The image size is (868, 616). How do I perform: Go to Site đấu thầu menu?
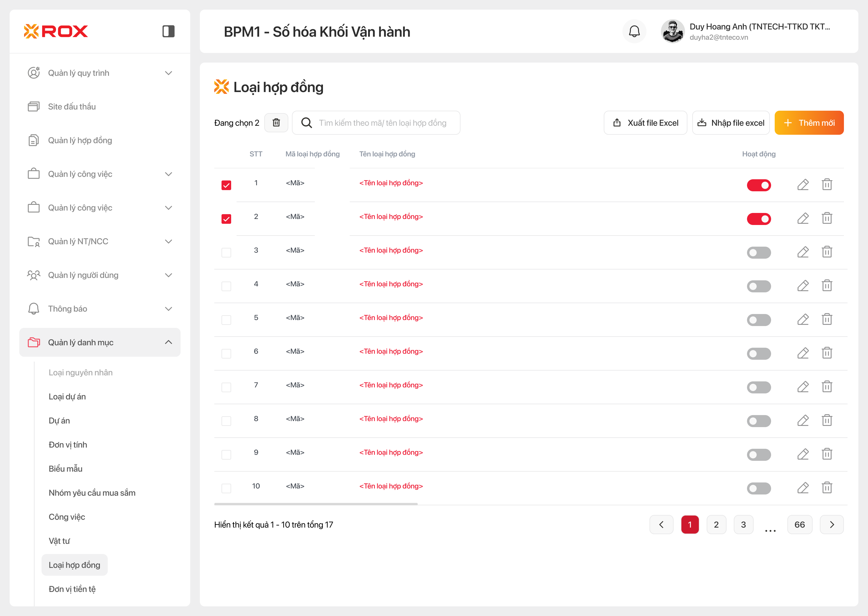[x=72, y=106]
